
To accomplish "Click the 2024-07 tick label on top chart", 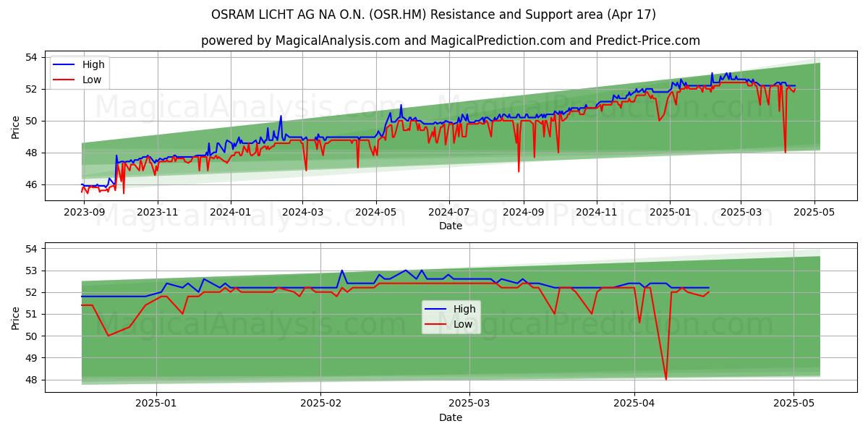I will pyautogui.click(x=448, y=213).
